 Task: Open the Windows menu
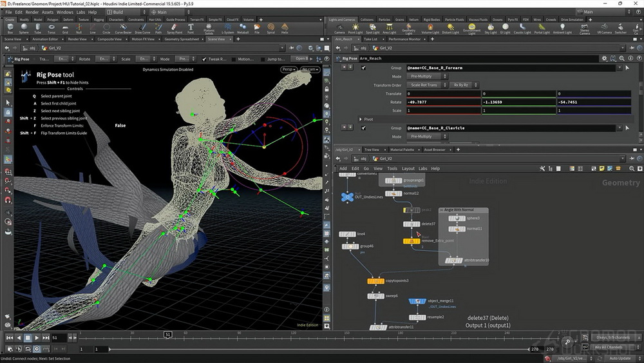(65, 12)
